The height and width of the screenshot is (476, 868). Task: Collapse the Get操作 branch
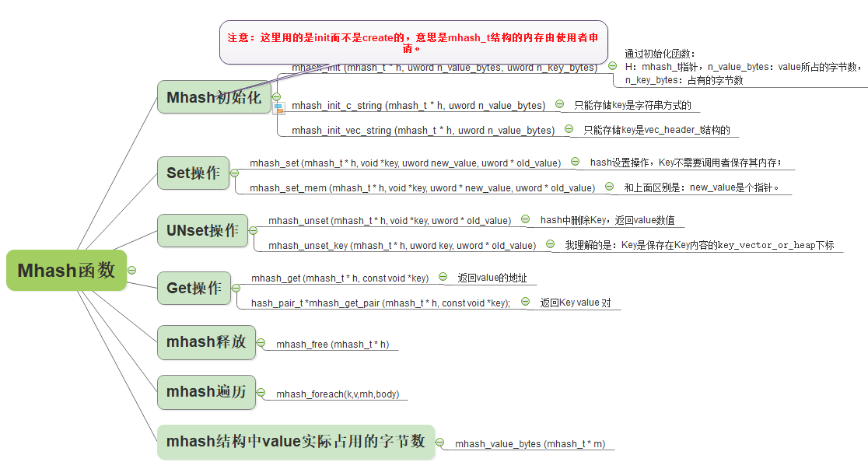[x=236, y=288]
